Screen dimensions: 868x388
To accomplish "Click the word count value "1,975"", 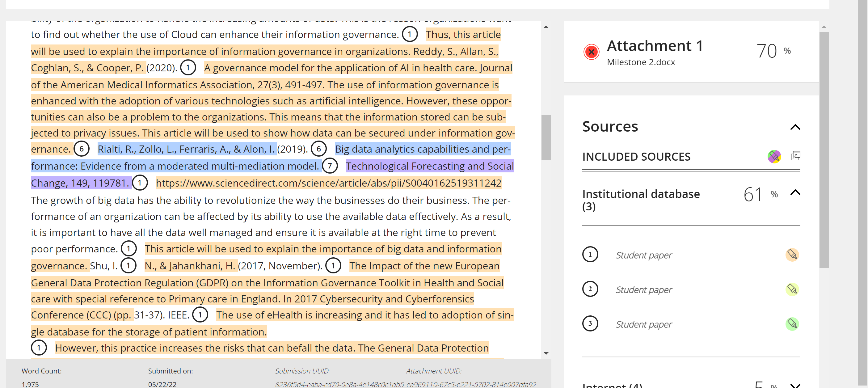I will (x=30, y=384).
